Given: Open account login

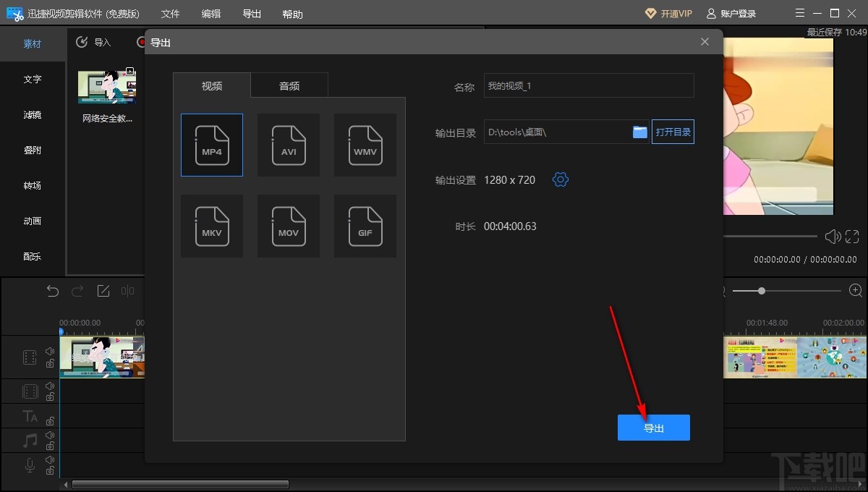Looking at the screenshot, I should point(731,14).
